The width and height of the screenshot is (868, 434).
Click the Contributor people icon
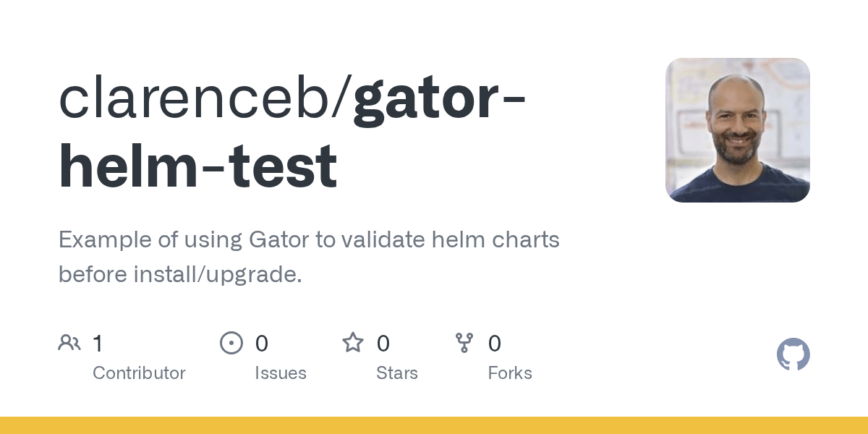pyautogui.click(x=69, y=343)
